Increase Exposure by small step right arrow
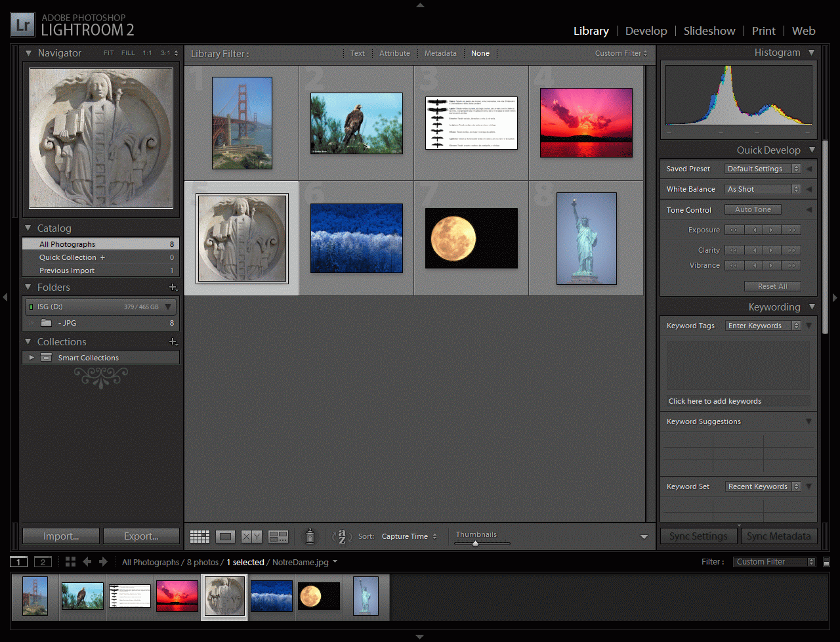 click(x=772, y=230)
